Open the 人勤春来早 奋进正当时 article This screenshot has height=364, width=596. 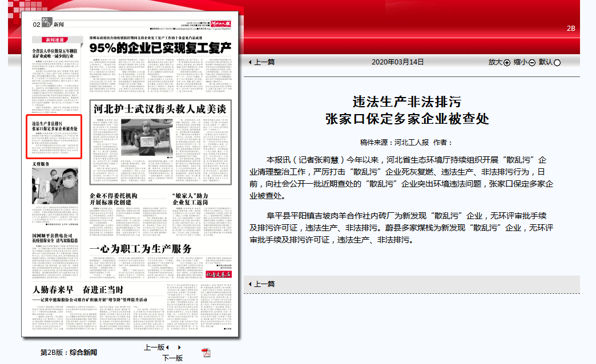pos(84,289)
